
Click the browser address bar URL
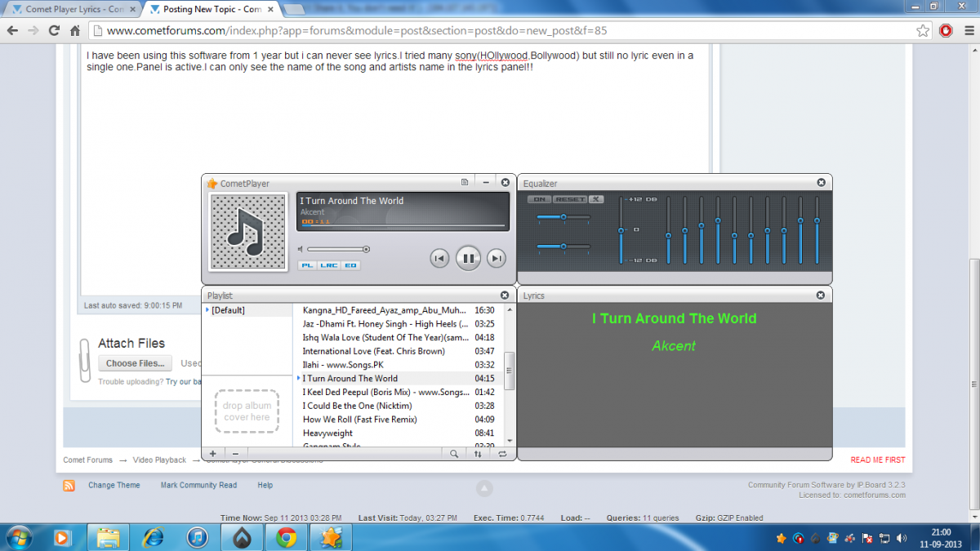tap(357, 31)
